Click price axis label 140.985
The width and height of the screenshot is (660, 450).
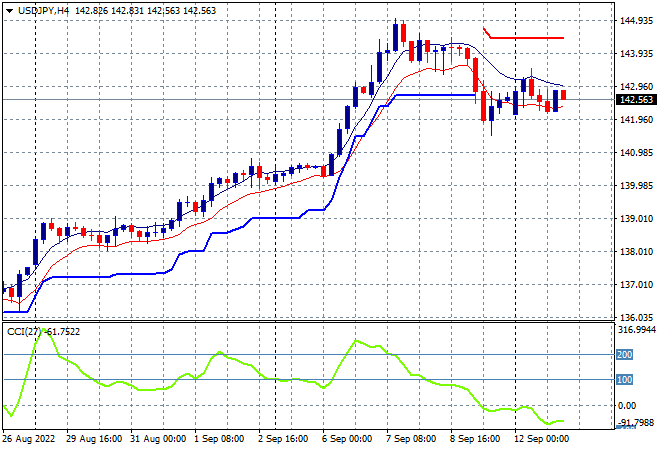click(x=636, y=152)
